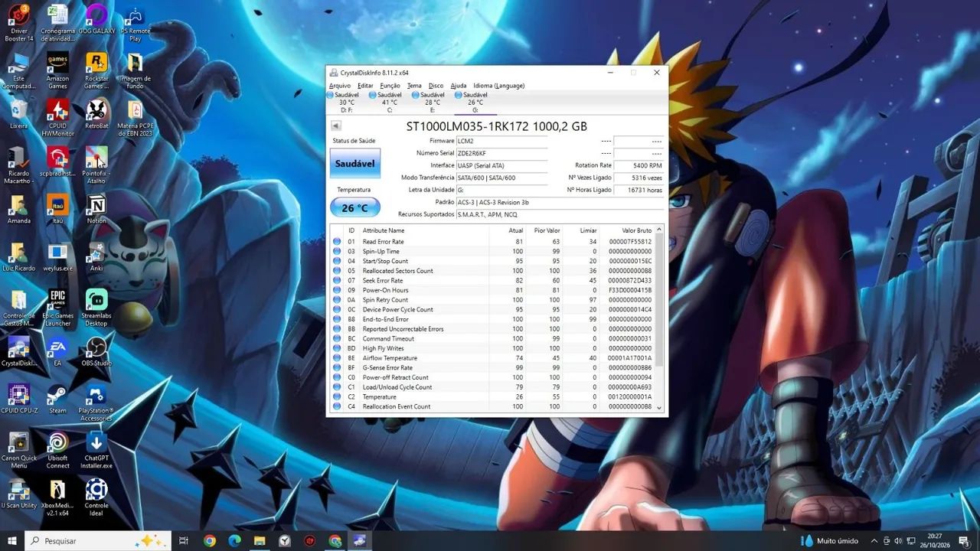Open Windows Start menu

(x=12, y=541)
